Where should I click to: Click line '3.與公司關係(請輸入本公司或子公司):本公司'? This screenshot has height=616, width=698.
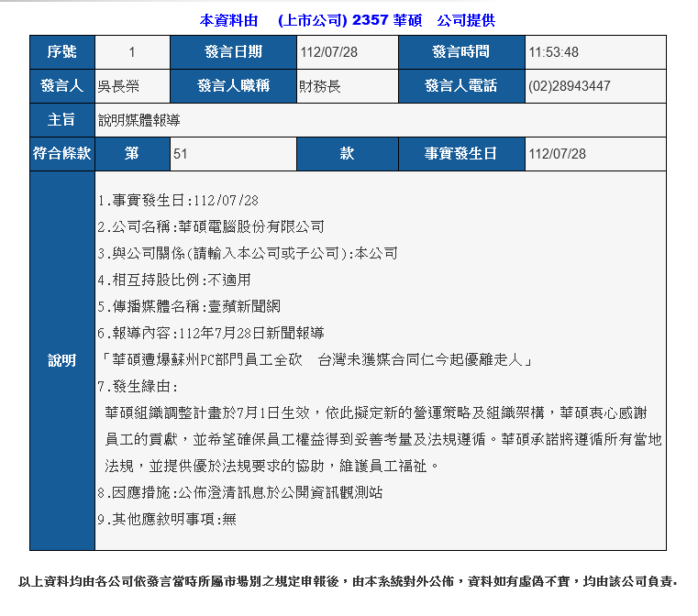point(248,254)
